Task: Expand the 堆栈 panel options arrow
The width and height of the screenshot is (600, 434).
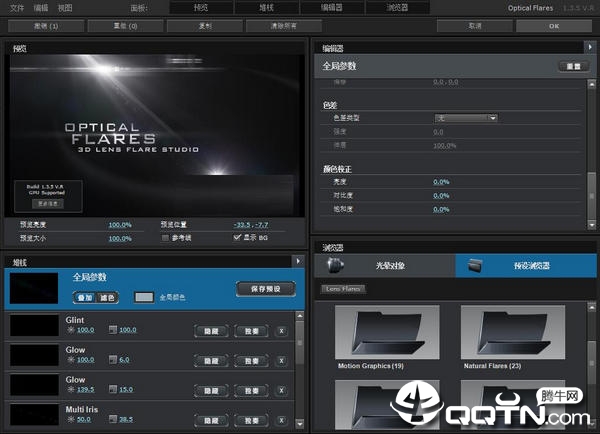Action: point(298,261)
